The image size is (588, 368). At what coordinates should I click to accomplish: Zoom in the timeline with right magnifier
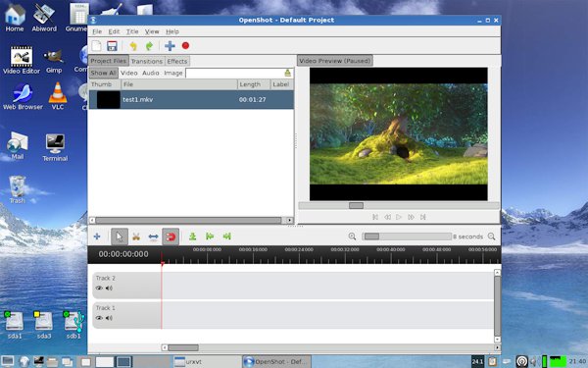click(x=491, y=237)
